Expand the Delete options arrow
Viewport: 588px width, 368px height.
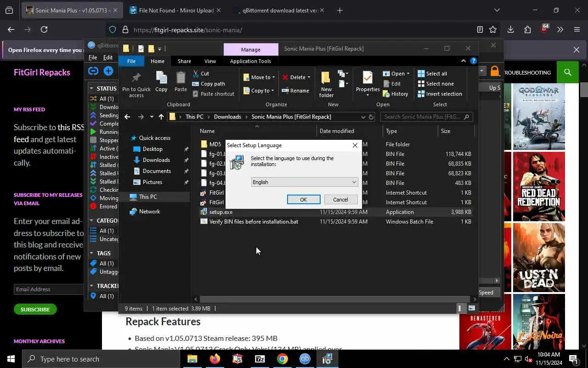(309, 77)
